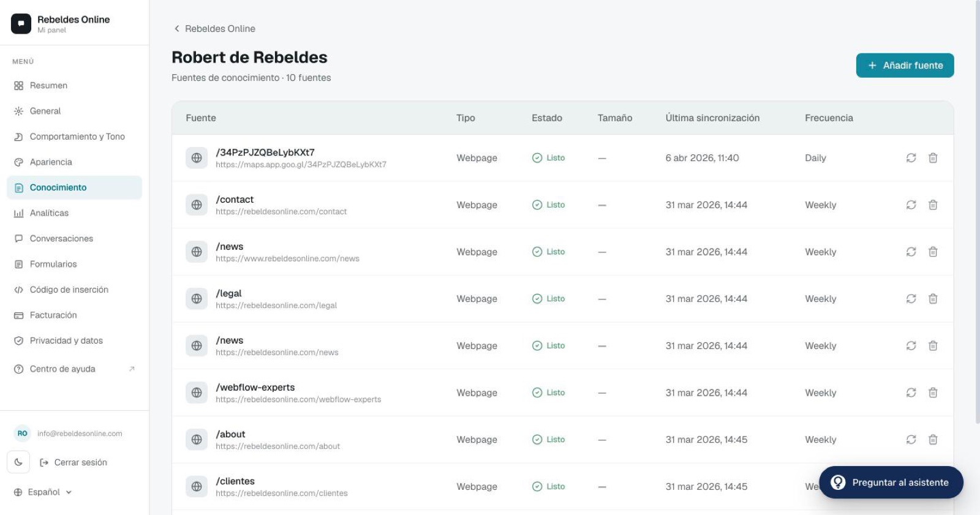Image resolution: width=980 pixels, height=515 pixels.
Task: Select the Conocimiento menu item
Action: click(74, 187)
